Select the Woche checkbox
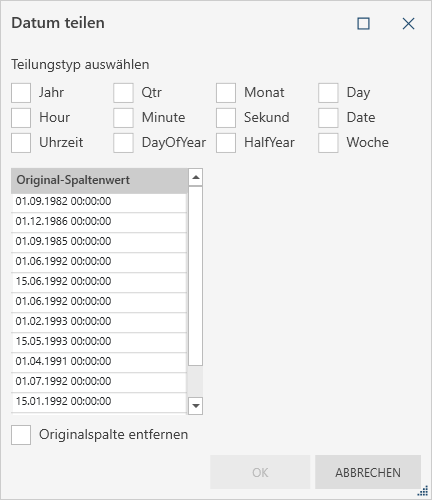 328,143
